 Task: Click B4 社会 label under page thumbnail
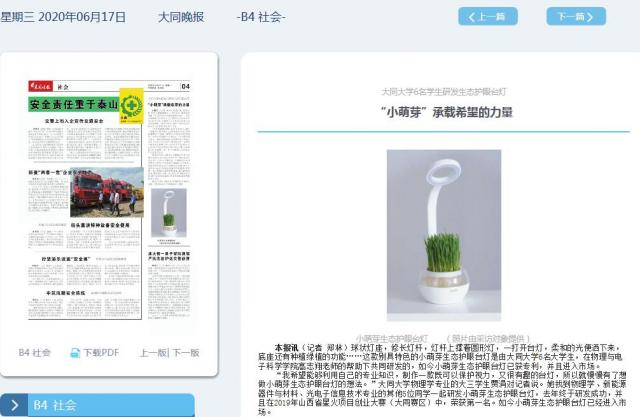35,353
